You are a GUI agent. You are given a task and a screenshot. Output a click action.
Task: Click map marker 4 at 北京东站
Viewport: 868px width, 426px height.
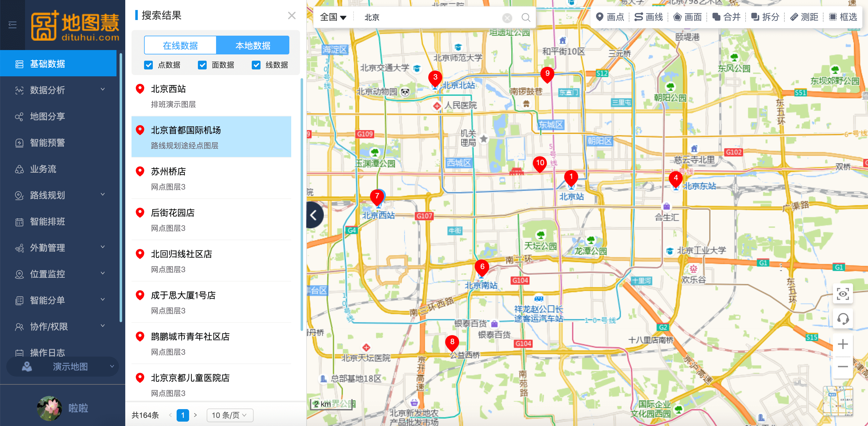click(x=676, y=179)
